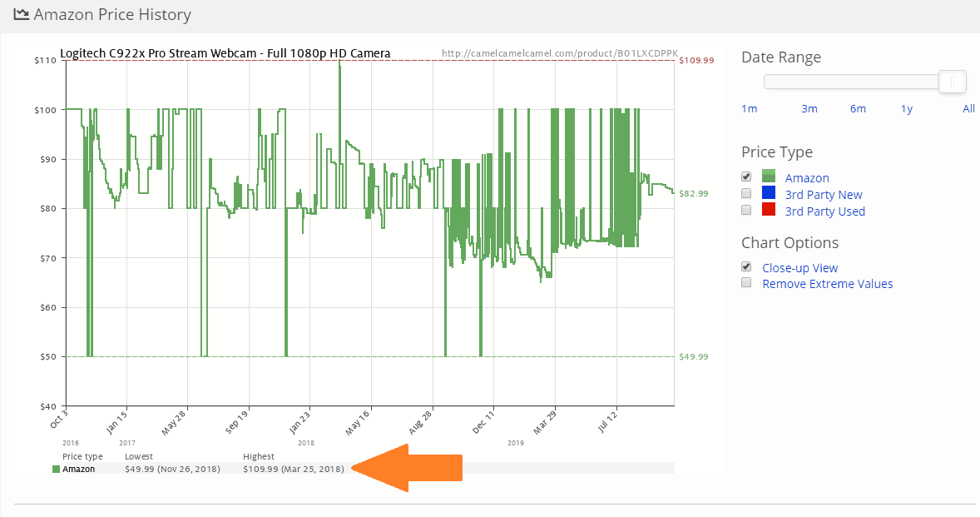
Task: Set date range to 1m
Action: pos(750,109)
